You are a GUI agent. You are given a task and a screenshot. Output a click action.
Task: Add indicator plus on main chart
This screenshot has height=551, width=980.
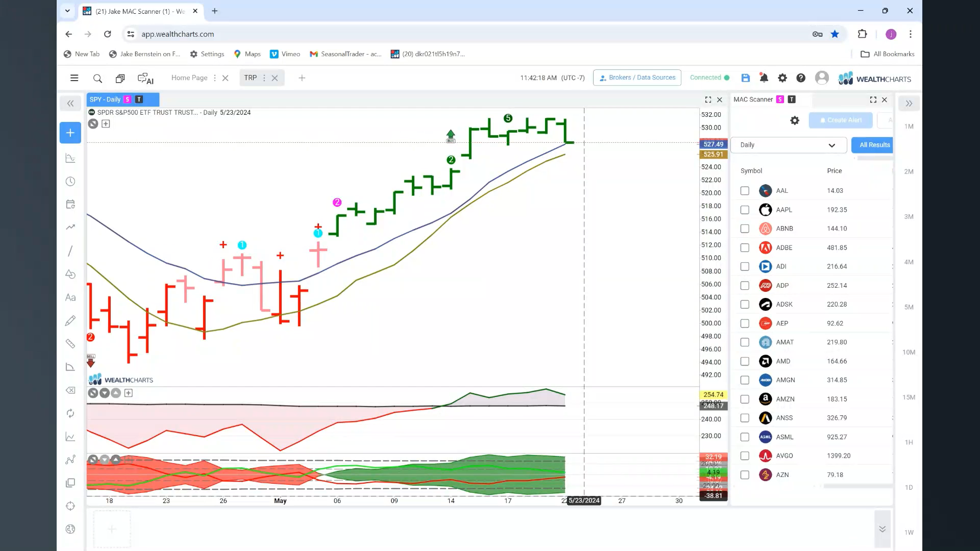tap(106, 124)
